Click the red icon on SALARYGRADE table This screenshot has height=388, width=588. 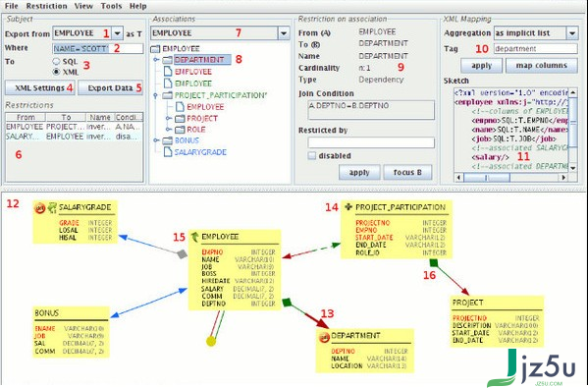click(39, 207)
